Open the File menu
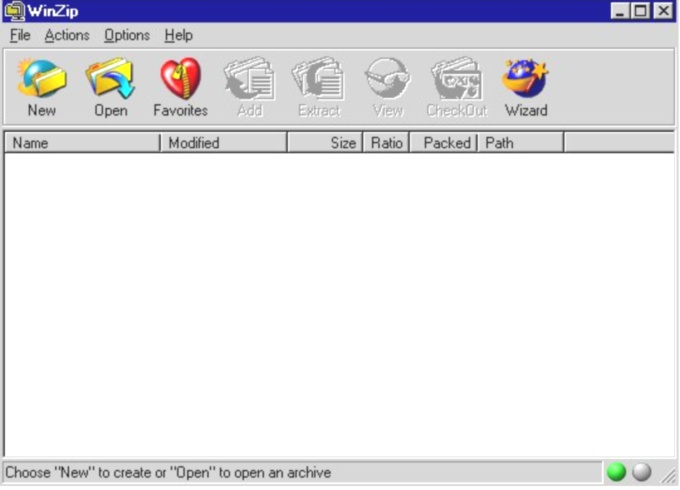Viewport: 680px width, 490px height. pos(20,35)
